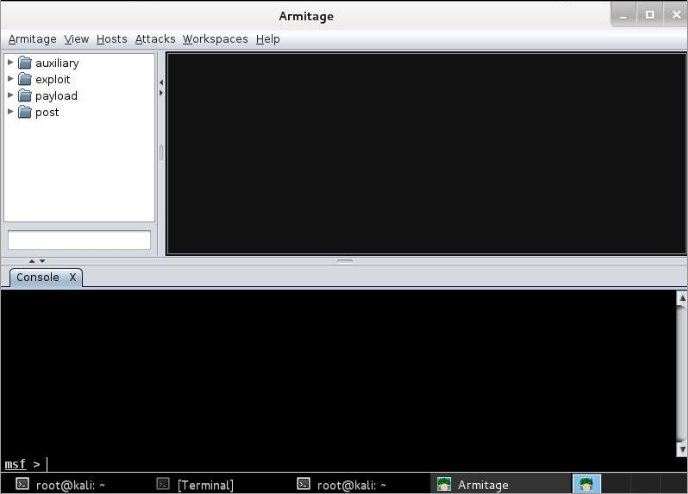Click the payload folder icon

pos(25,96)
